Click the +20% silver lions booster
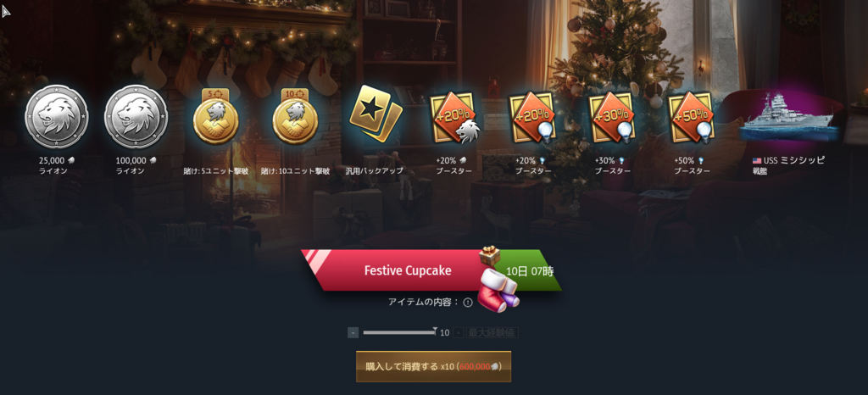868x395 pixels. [454, 118]
